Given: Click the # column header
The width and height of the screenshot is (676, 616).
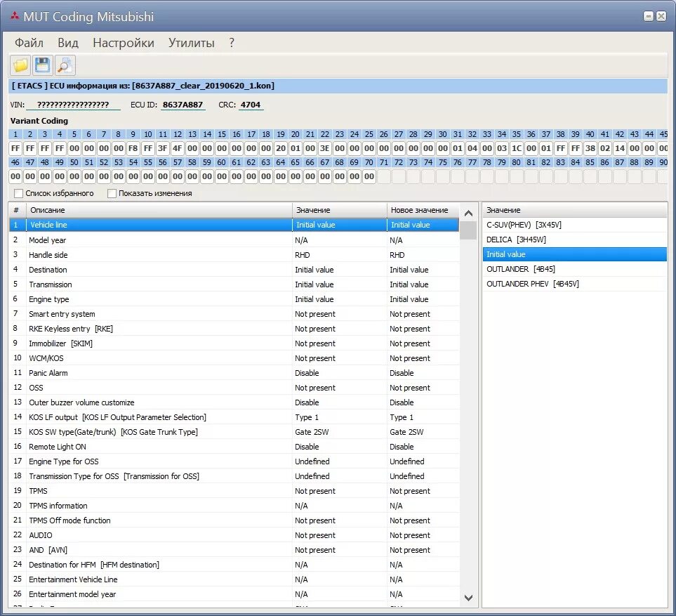Looking at the screenshot, I should (18, 210).
